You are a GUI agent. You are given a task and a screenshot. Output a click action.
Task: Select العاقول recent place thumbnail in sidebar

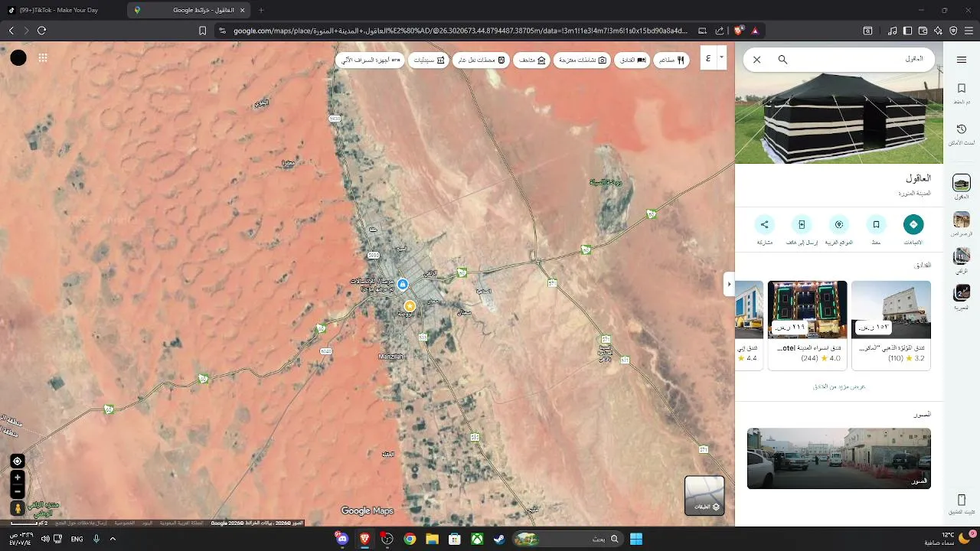962,183
